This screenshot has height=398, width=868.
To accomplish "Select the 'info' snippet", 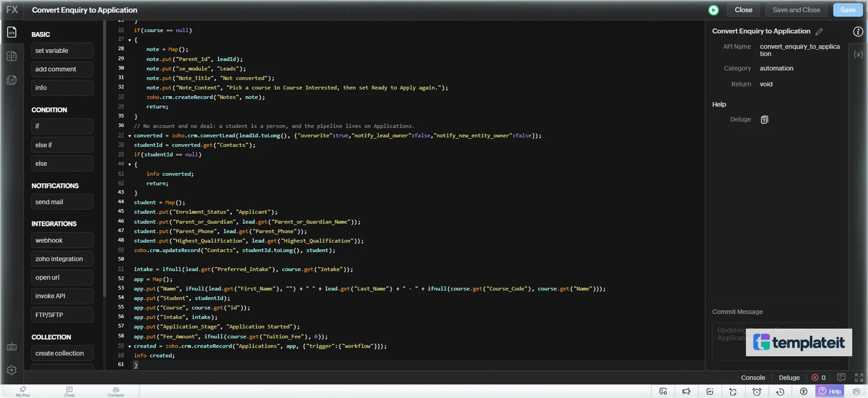I will point(62,87).
